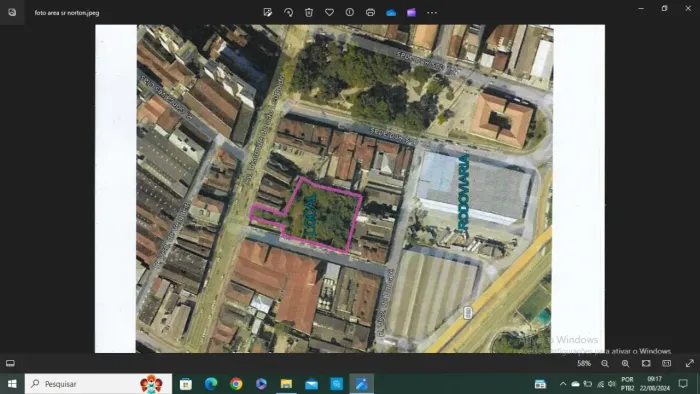Open the network tray icon
The image size is (700, 394).
[x=600, y=384]
